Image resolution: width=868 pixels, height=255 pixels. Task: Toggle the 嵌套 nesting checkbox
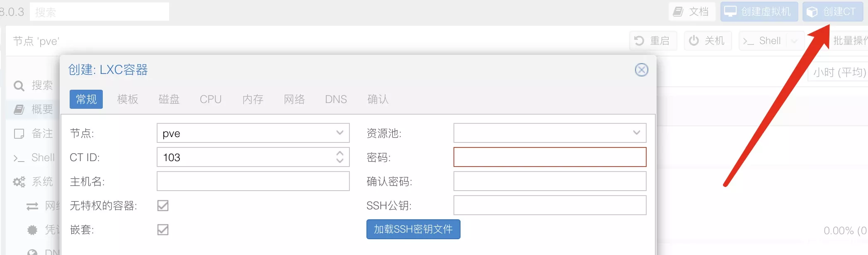[163, 230]
